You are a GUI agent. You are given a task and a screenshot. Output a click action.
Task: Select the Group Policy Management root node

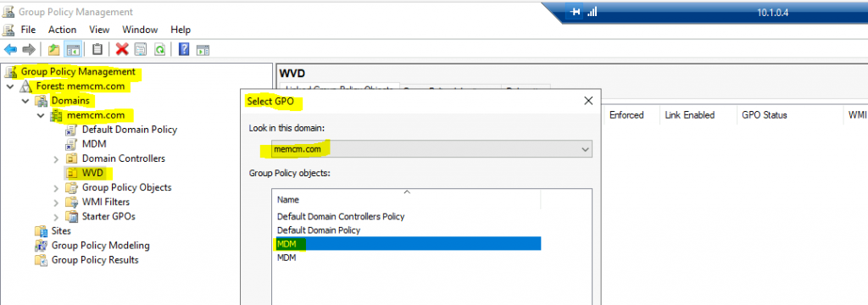(77, 71)
